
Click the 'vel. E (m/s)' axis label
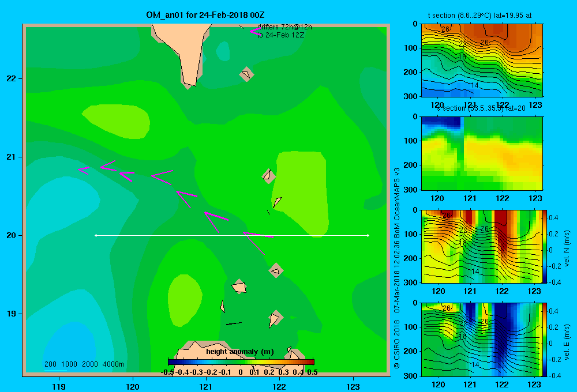pyautogui.click(x=567, y=342)
